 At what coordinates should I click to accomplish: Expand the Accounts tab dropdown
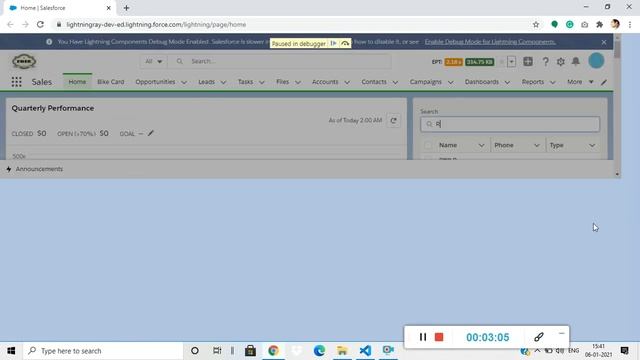point(347,82)
